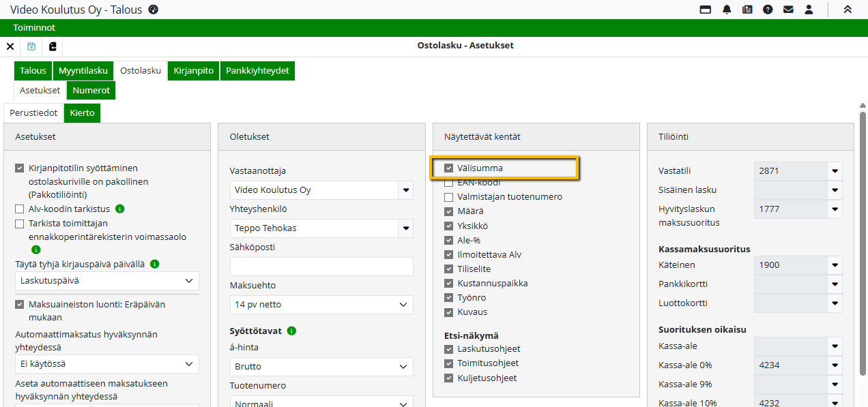
Task: Uncheck the Kustannuspaikka checkbox
Action: click(x=449, y=283)
